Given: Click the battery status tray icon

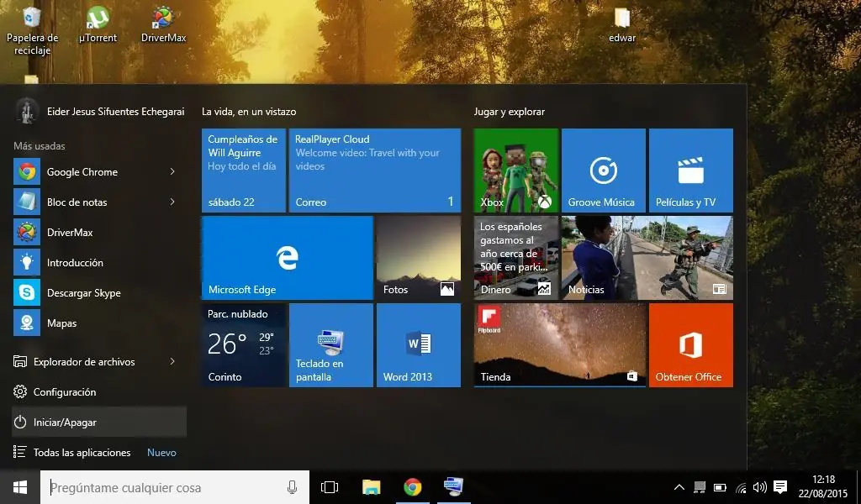Looking at the screenshot, I should [x=720, y=487].
